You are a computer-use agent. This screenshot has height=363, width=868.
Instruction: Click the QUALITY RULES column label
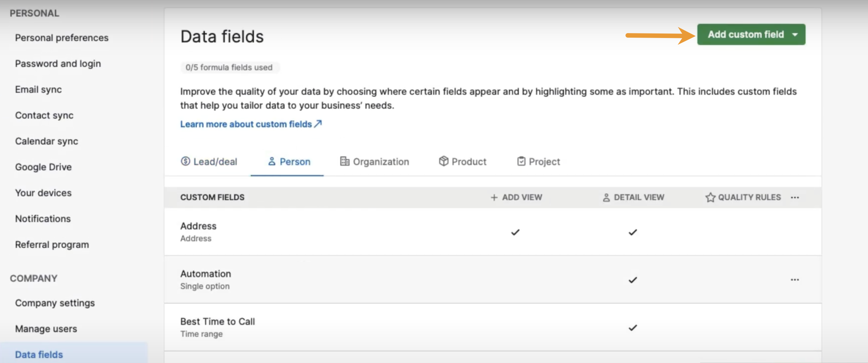click(x=749, y=197)
